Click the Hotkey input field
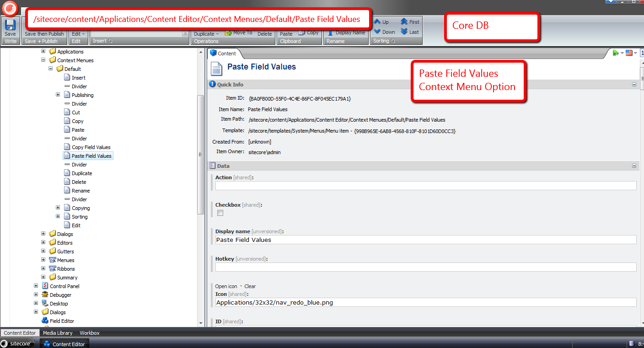 pyautogui.click(x=425, y=267)
